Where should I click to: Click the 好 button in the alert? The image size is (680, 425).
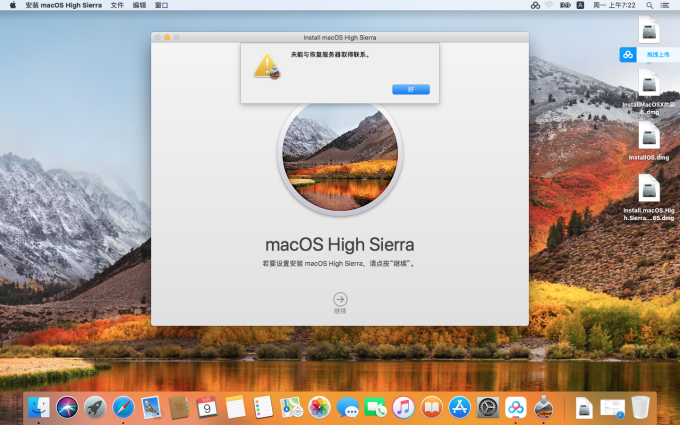(x=411, y=89)
